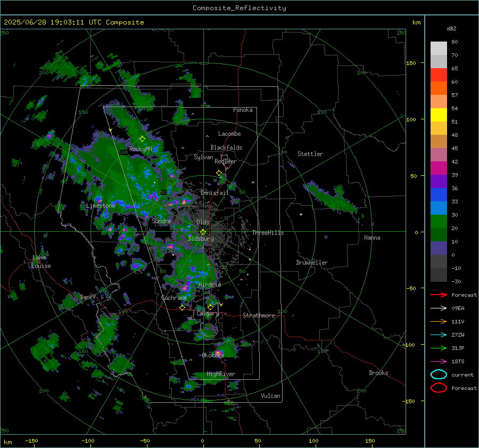
Task: Click the HighRiver map label
Action: click(221, 374)
